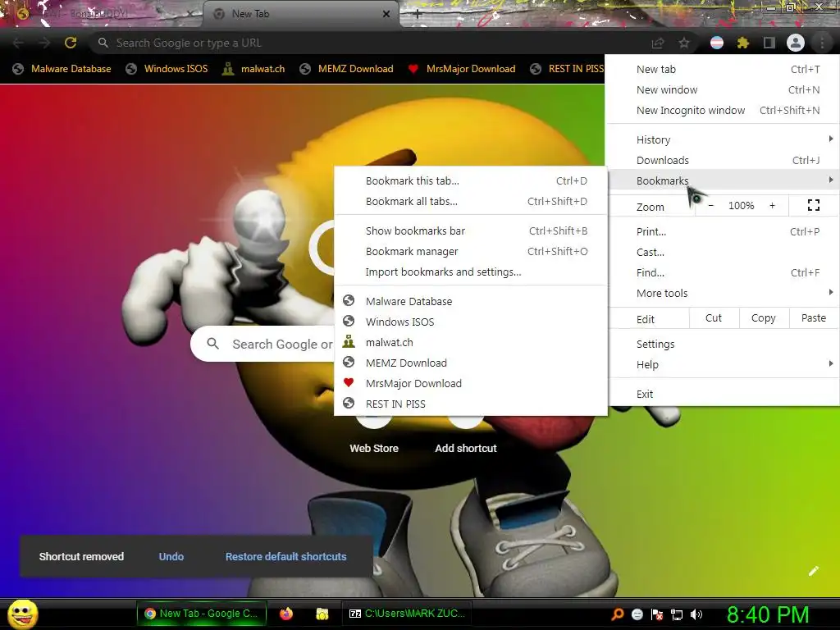Click the volume speaker tray icon
Screen dimensions: 840x630
[x=696, y=614]
